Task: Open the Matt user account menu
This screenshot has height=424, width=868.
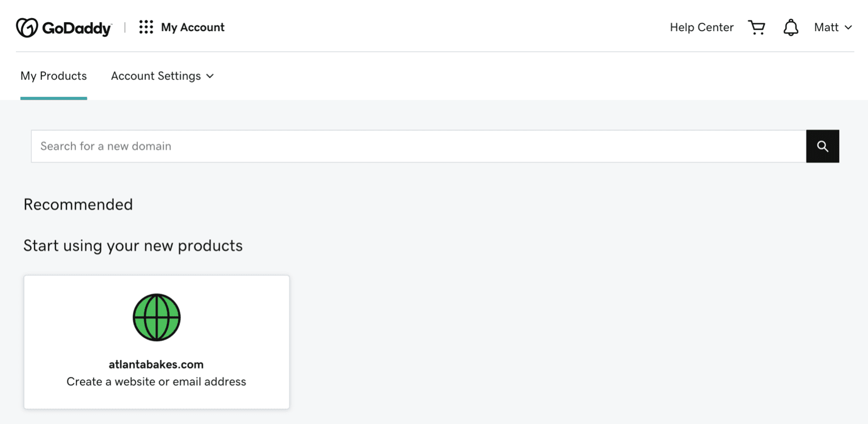Action: tap(827, 27)
